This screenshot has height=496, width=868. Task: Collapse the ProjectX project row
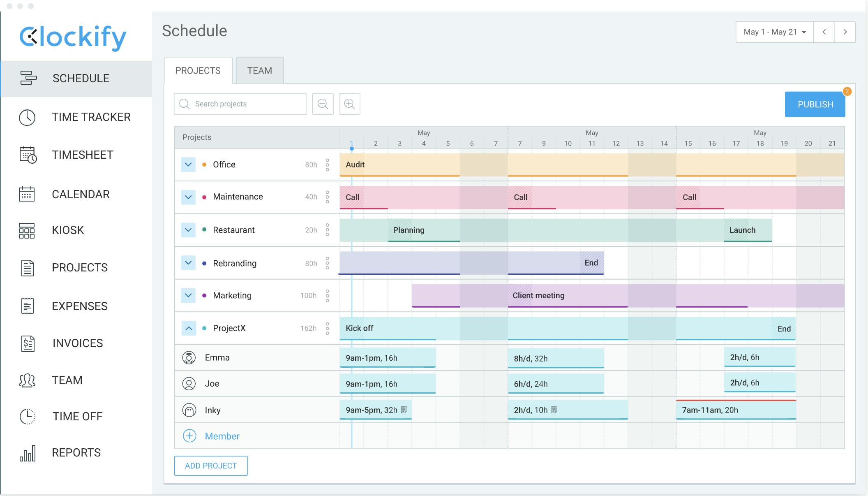(x=189, y=328)
